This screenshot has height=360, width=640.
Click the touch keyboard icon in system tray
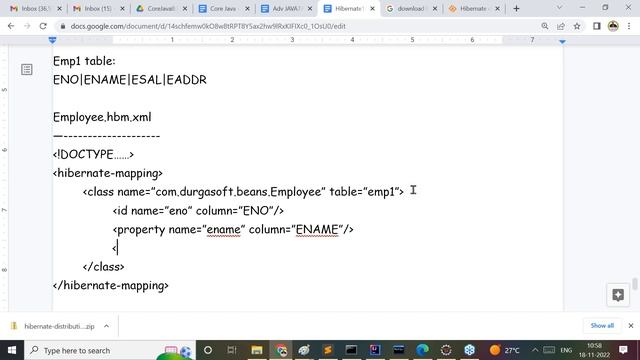coord(549,350)
